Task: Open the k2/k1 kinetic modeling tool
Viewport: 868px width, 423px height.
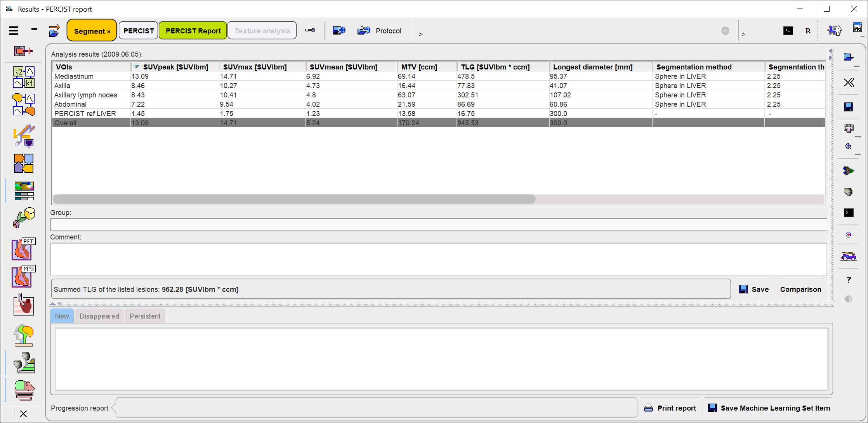Action: [x=24, y=77]
